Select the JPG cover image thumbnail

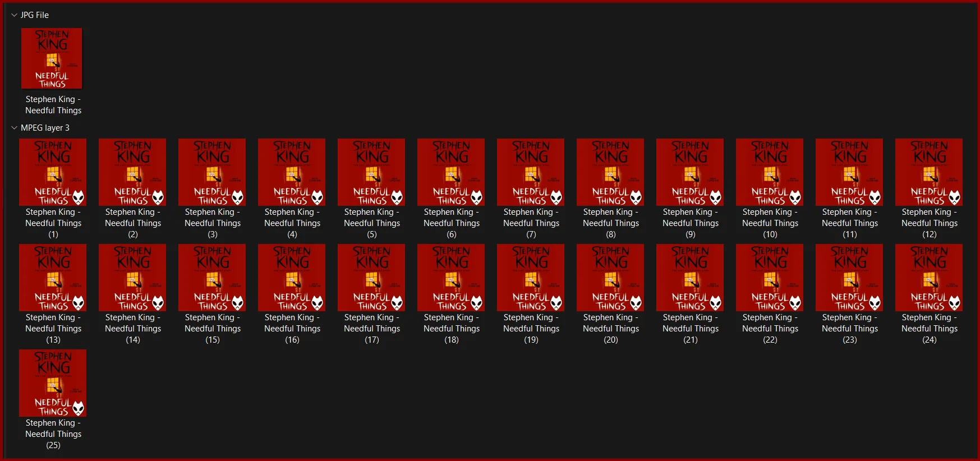(52, 58)
